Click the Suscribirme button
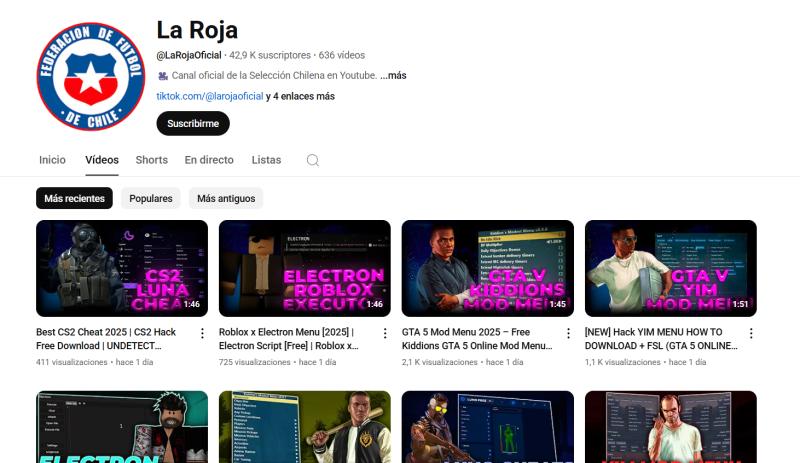Viewport: 800px width, 463px height. (x=193, y=124)
